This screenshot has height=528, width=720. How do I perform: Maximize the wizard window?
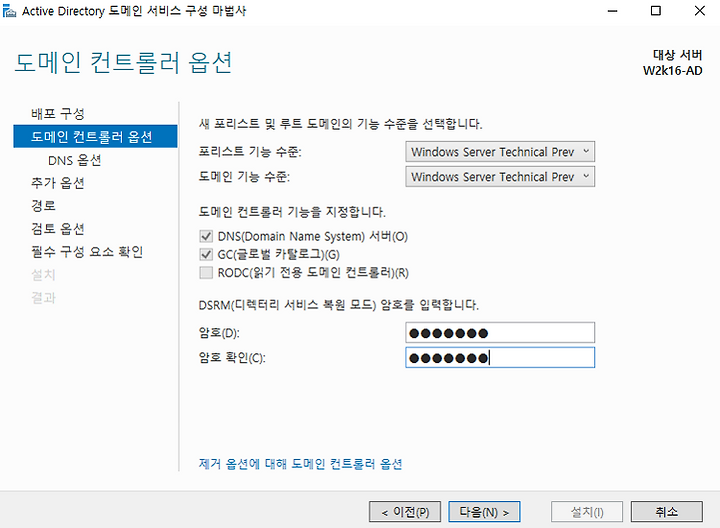pyautogui.click(x=656, y=11)
